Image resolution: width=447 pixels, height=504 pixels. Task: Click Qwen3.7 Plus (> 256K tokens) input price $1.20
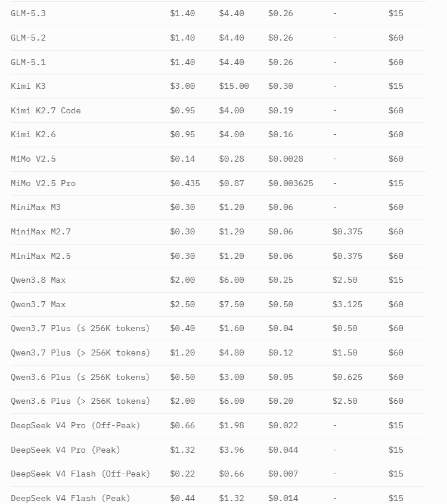click(182, 353)
